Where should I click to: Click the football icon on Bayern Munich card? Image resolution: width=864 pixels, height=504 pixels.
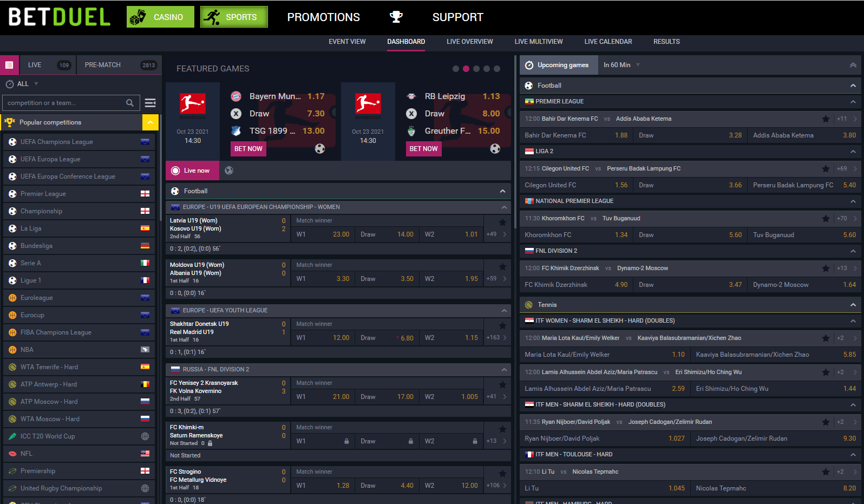click(x=320, y=149)
